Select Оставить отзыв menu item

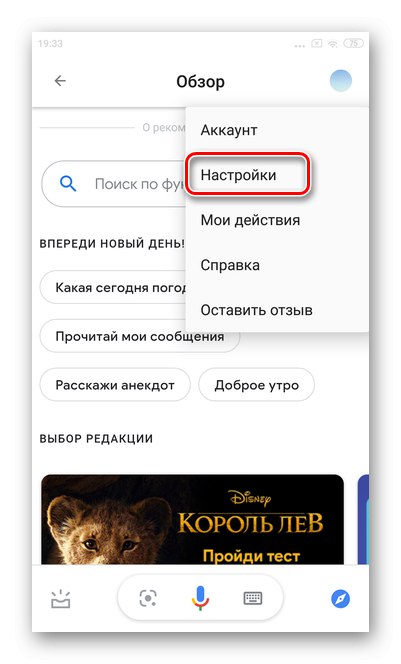click(x=277, y=310)
